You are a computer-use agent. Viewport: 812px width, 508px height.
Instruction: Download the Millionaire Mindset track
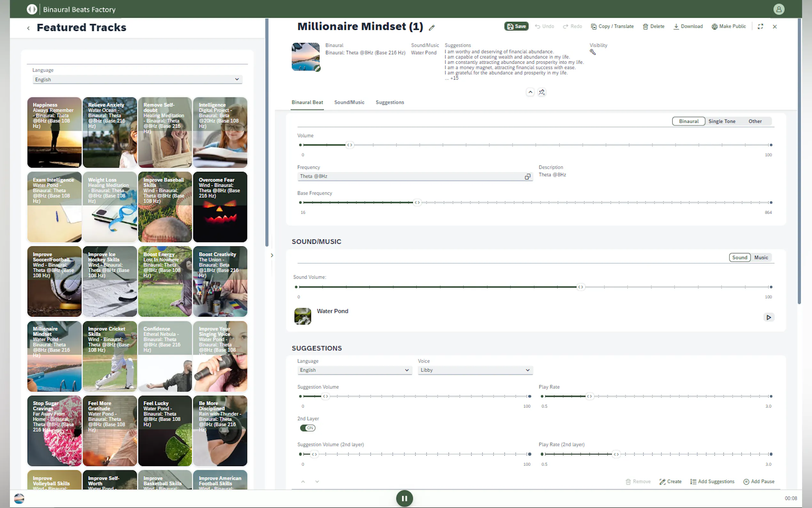[688, 26]
